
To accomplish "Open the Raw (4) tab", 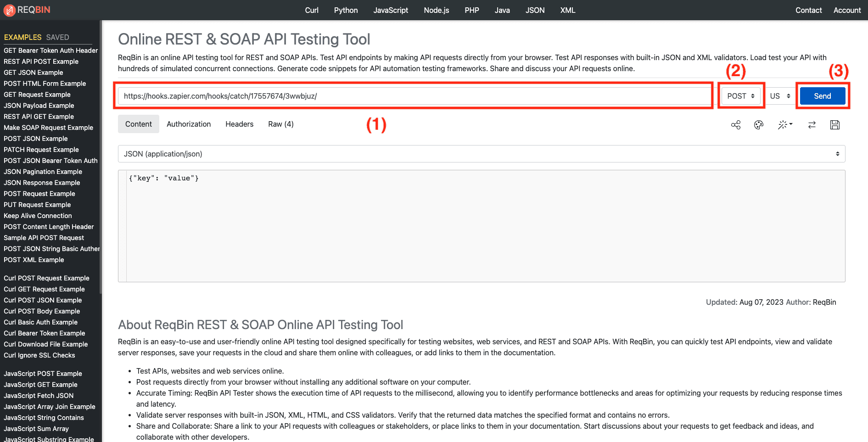I will 281,124.
